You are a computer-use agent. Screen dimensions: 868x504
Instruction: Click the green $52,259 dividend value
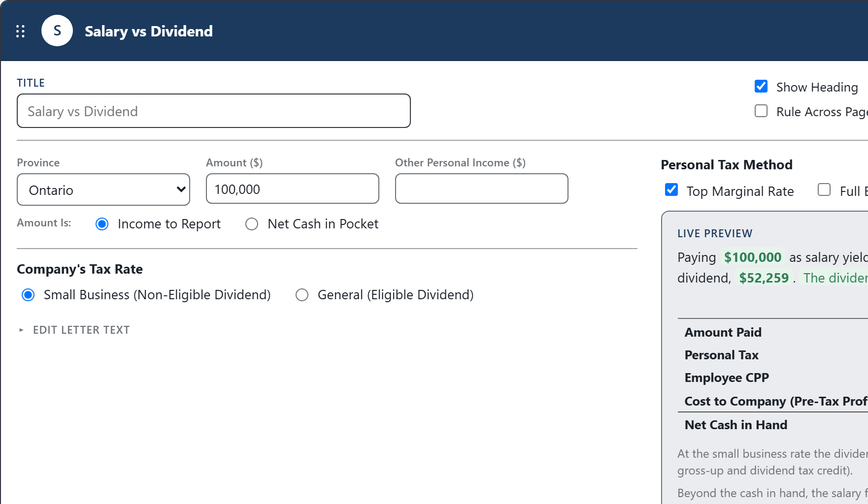[764, 278]
